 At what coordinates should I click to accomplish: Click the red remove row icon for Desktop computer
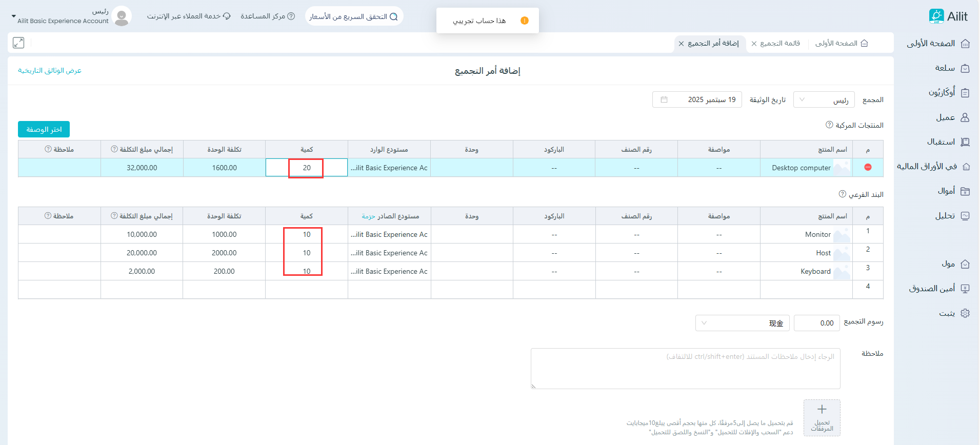point(868,167)
